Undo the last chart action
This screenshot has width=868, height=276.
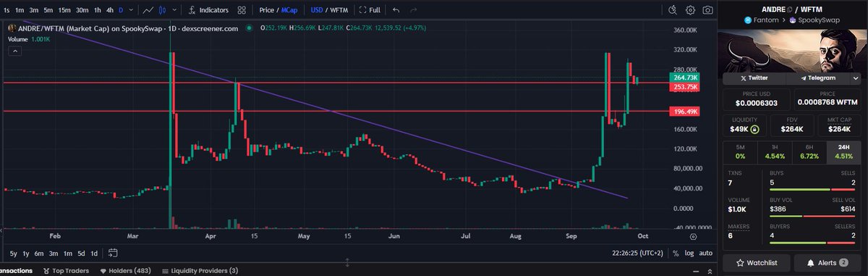coord(396,10)
